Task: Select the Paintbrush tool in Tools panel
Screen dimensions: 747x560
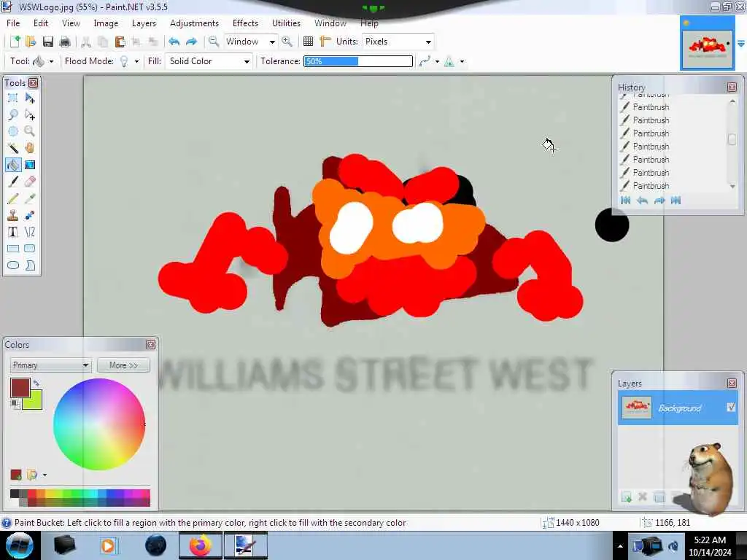Action: coord(13,182)
